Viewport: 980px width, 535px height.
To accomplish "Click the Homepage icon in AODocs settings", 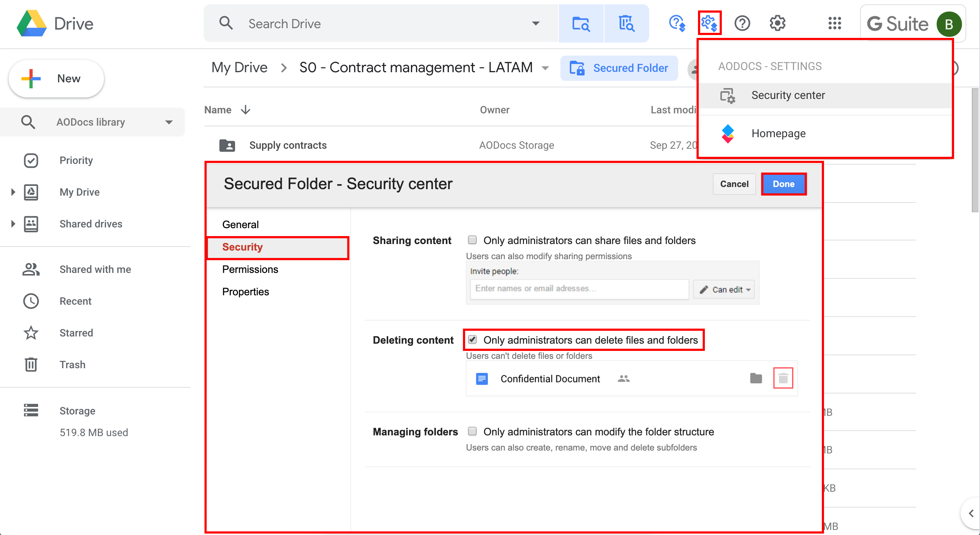I will (x=728, y=132).
